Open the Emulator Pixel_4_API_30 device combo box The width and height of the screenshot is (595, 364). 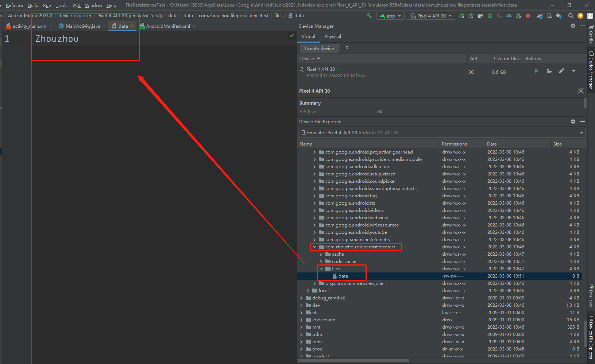(442, 133)
